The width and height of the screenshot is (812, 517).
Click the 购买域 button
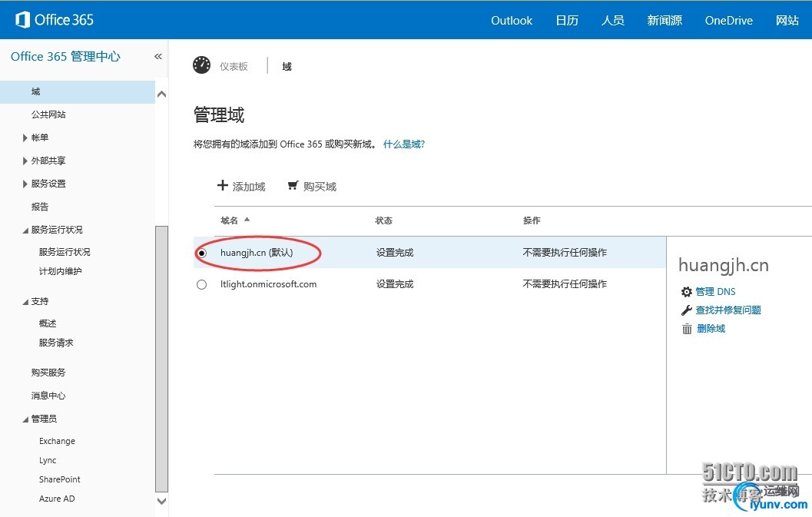tap(312, 186)
